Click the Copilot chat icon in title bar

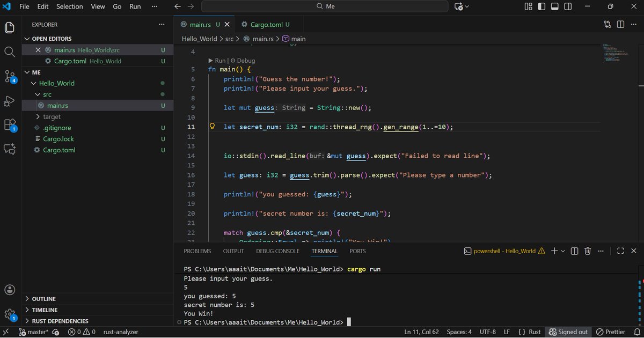point(459,6)
